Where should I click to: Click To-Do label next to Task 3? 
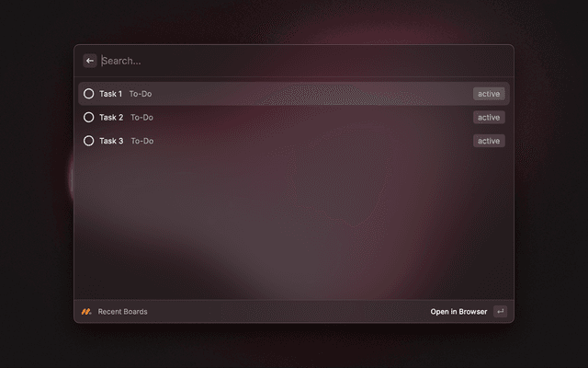(142, 141)
